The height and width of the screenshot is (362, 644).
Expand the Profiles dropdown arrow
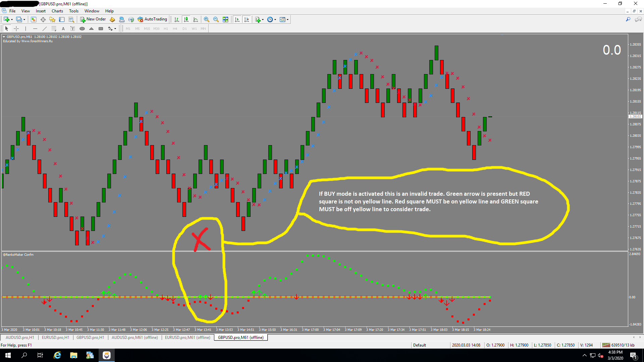pyautogui.click(x=24, y=19)
